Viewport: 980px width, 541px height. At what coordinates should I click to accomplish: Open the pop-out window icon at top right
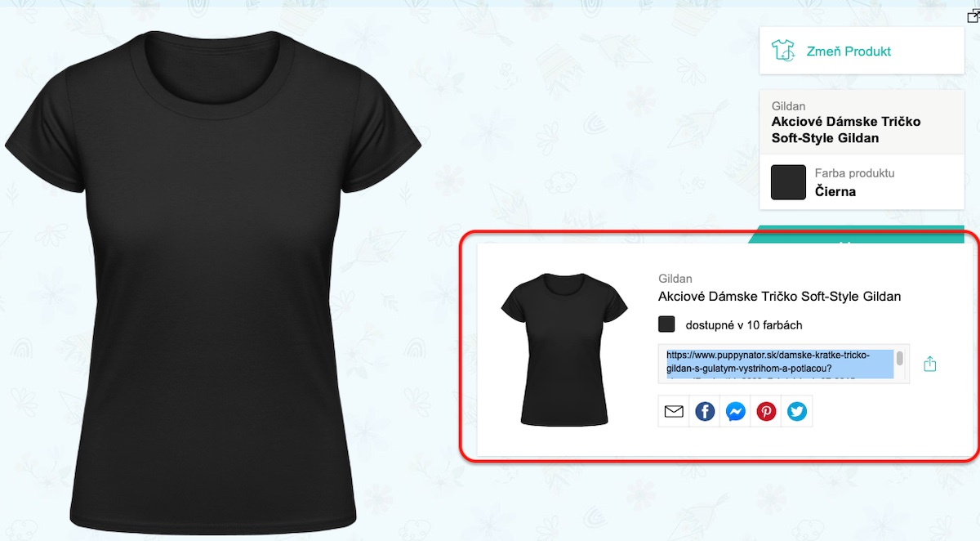pyautogui.click(x=973, y=16)
